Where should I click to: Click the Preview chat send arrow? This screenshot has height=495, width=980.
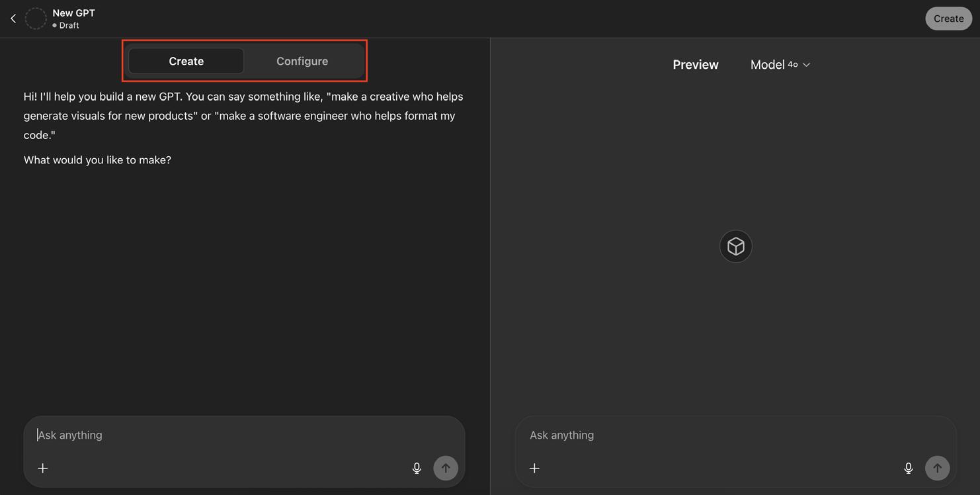(x=937, y=469)
